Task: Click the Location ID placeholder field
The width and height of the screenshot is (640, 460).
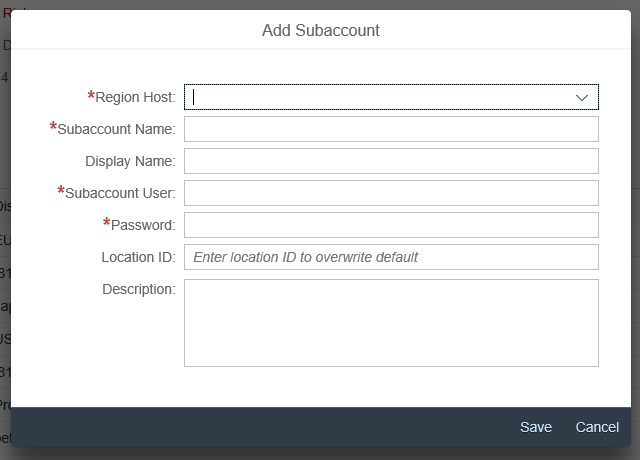Action: tap(391, 257)
